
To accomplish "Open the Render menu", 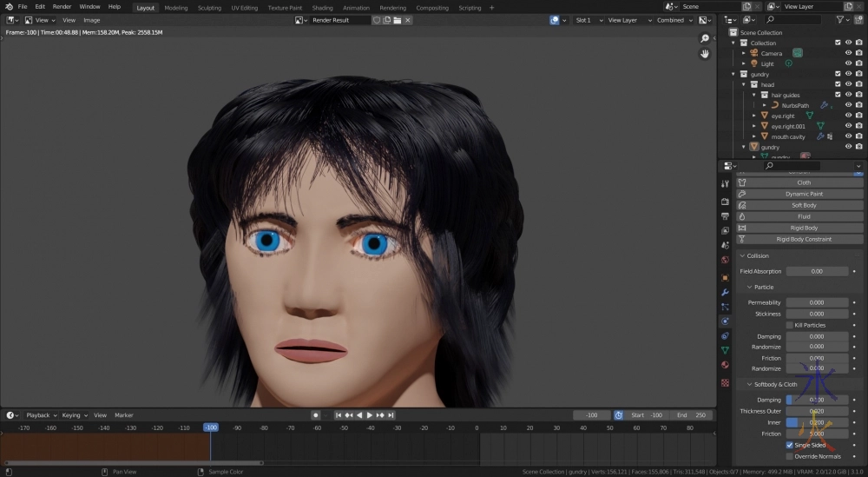I will 62,7.
